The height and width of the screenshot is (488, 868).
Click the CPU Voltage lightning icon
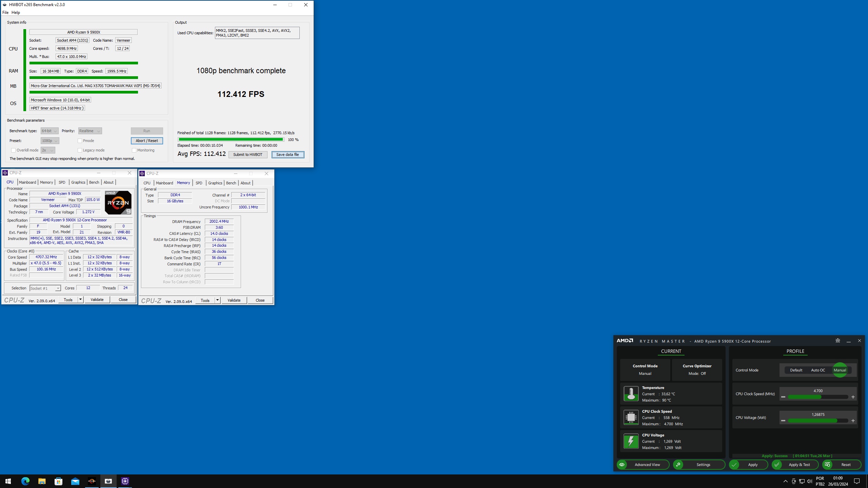click(x=631, y=441)
